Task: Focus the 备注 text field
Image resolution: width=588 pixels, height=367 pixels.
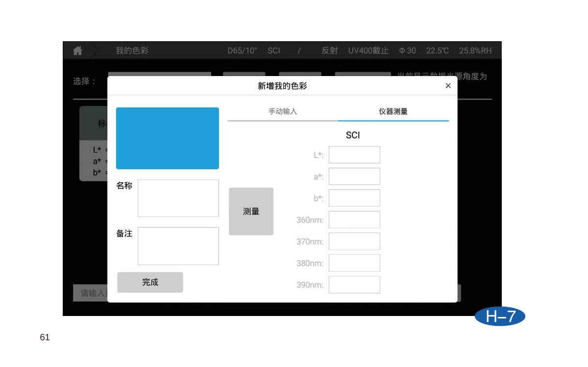Action: [x=178, y=246]
